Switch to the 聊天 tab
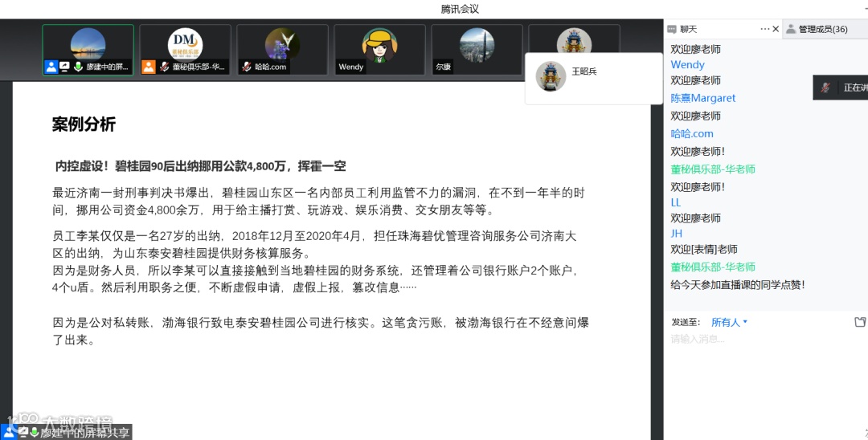Screen dimensions: 868x440 click(x=688, y=29)
